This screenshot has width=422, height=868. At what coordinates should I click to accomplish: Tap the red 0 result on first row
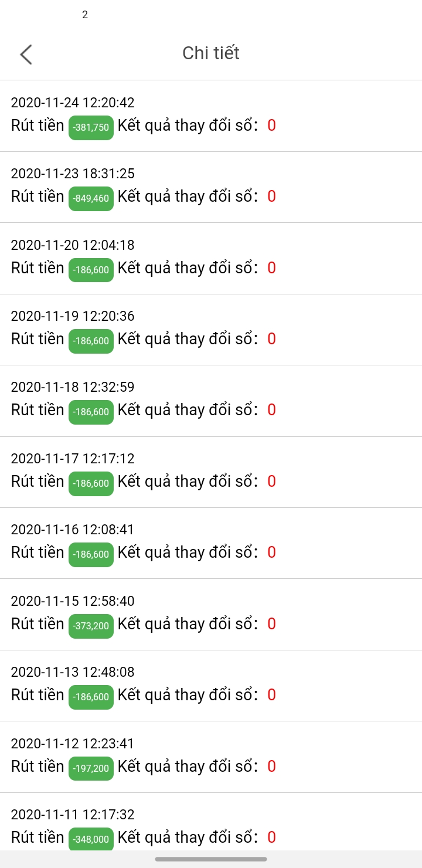point(271,126)
